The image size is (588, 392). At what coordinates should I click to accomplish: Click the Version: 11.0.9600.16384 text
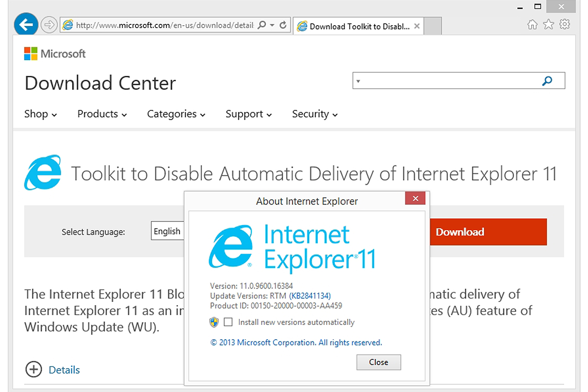pos(251,286)
